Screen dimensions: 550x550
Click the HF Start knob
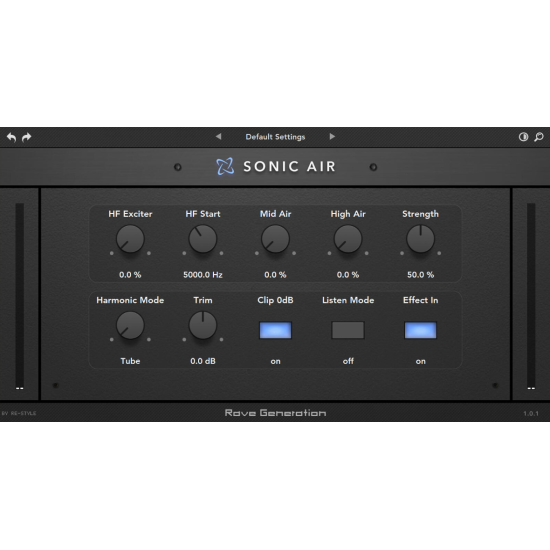(x=203, y=239)
